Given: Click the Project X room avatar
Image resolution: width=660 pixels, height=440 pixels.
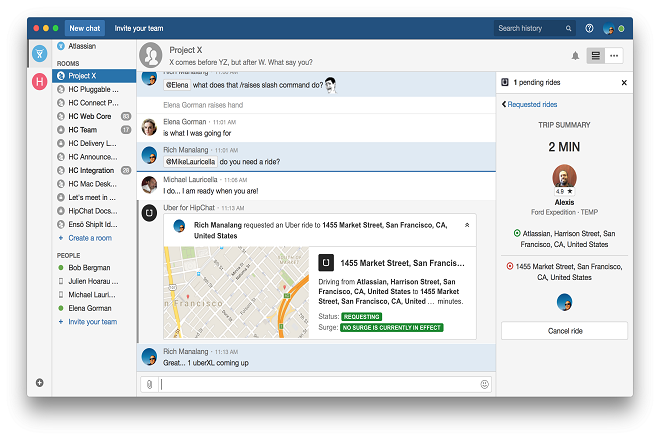Looking at the screenshot, I should tap(151, 55).
